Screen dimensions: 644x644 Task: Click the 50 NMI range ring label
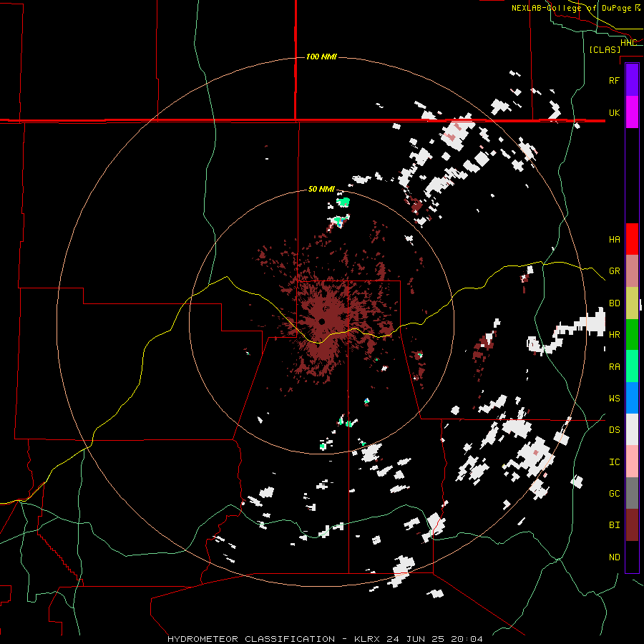click(x=321, y=190)
